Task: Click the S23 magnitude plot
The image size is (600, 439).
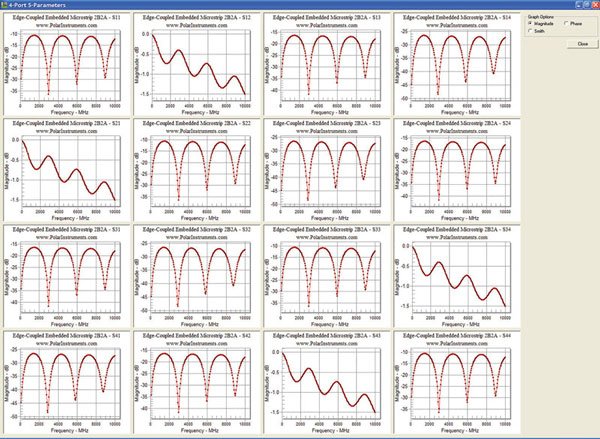Action: tap(329, 172)
